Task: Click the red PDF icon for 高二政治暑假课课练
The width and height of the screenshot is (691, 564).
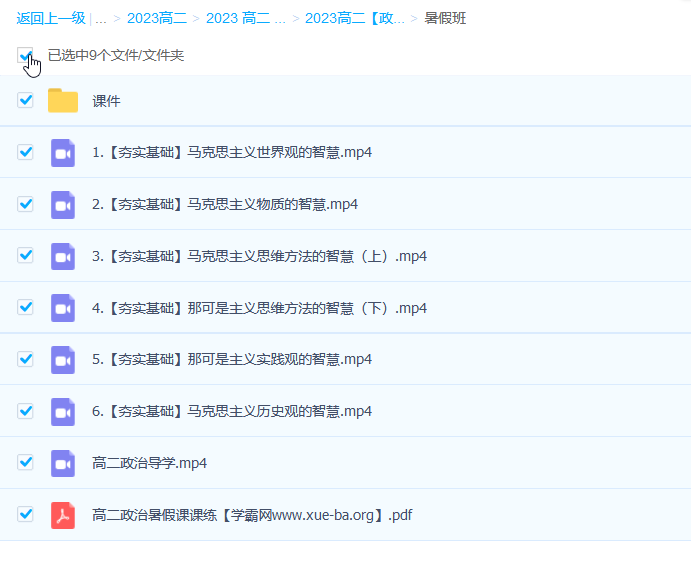Action: coord(63,515)
